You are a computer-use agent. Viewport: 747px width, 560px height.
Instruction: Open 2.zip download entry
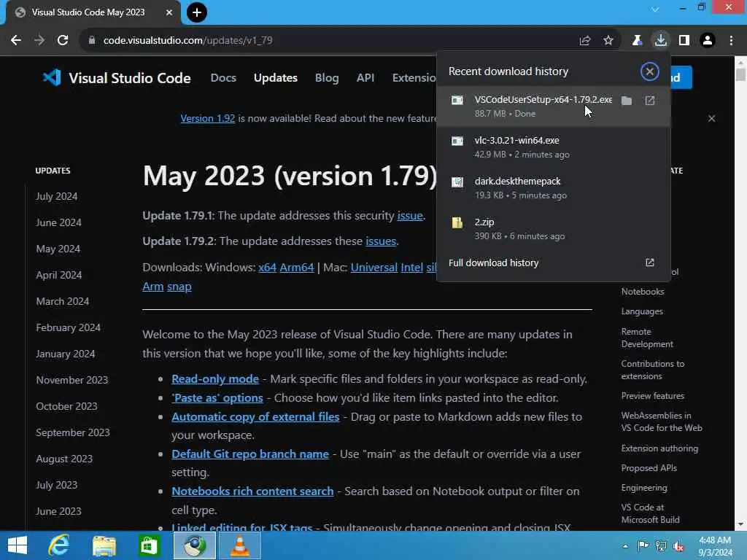[554, 228]
